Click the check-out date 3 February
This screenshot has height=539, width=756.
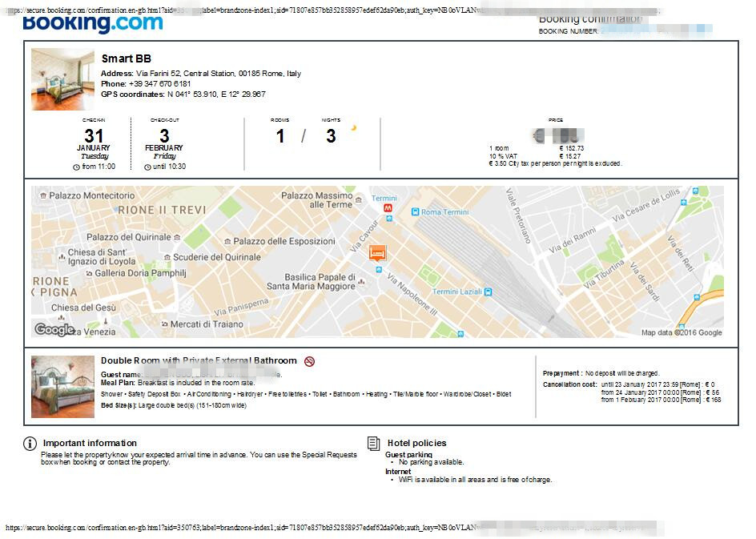[164, 140]
